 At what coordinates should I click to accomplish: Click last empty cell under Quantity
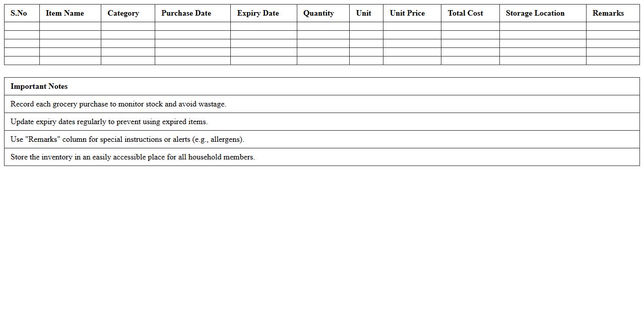[x=323, y=61]
